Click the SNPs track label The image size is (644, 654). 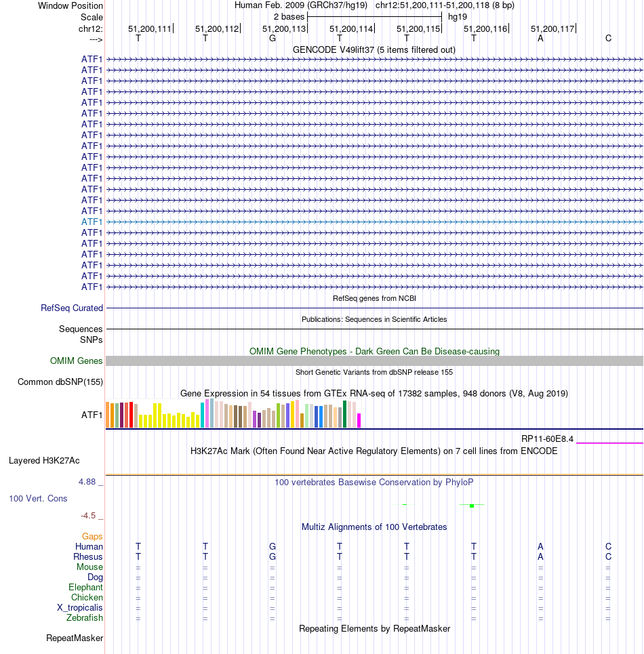tap(92, 340)
